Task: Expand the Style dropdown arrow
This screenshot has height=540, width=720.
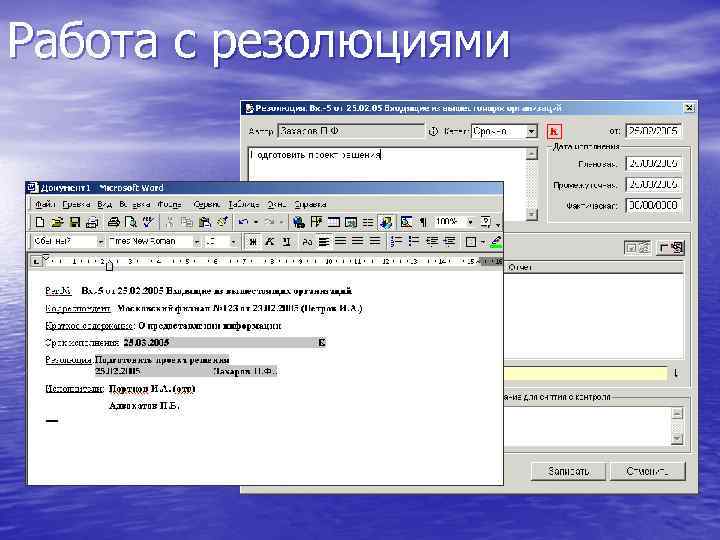Action: [101, 242]
